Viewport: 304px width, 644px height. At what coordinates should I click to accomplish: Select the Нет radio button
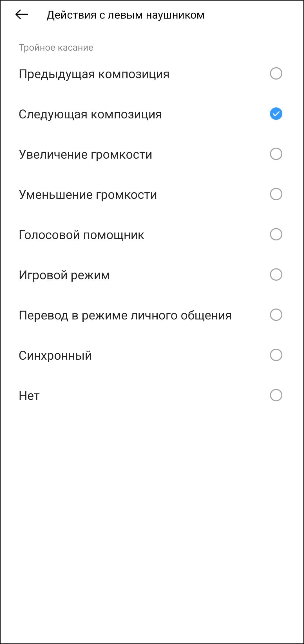tap(276, 395)
